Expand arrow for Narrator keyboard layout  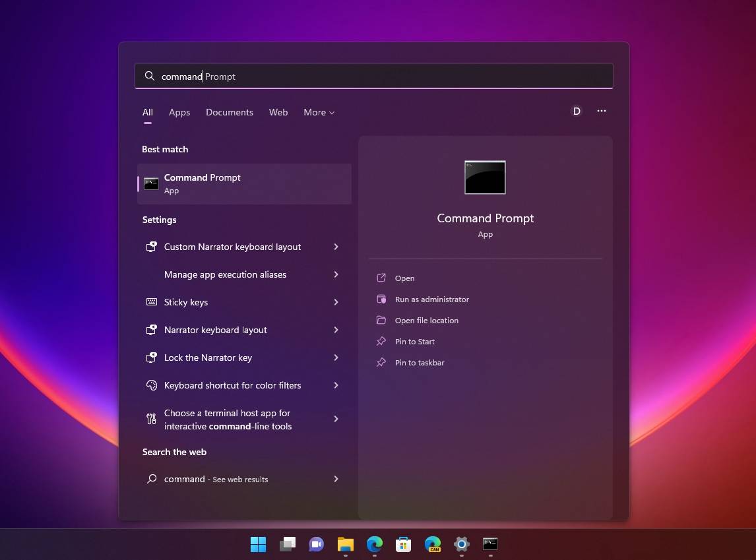(x=336, y=330)
